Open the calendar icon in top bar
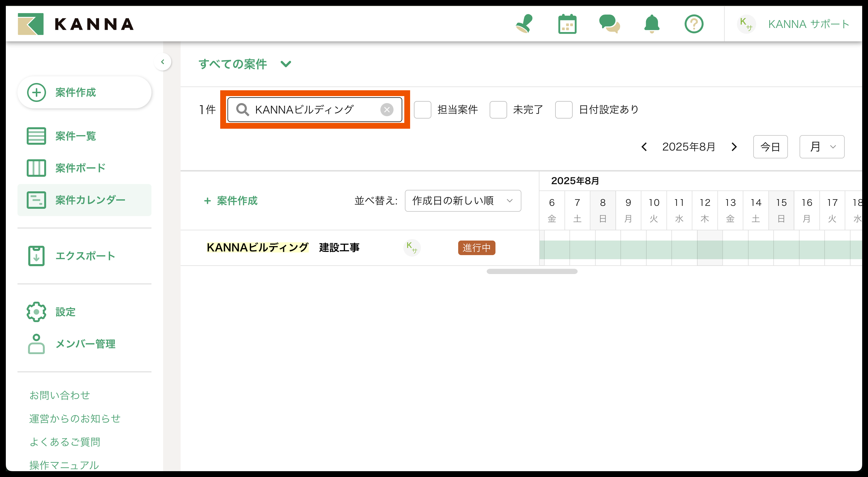Screen dimensions: 868x477 [567, 24]
